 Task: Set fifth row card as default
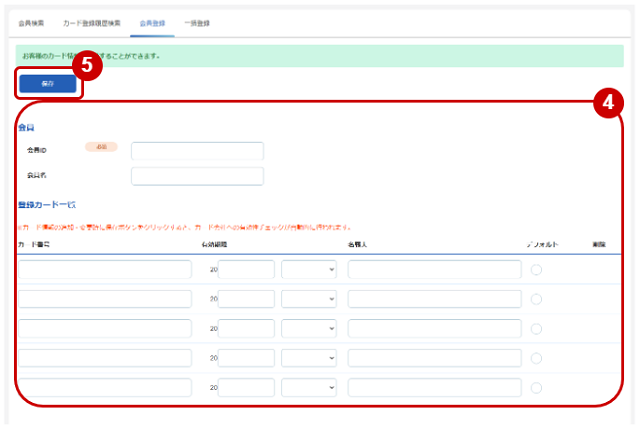coord(536,388)
